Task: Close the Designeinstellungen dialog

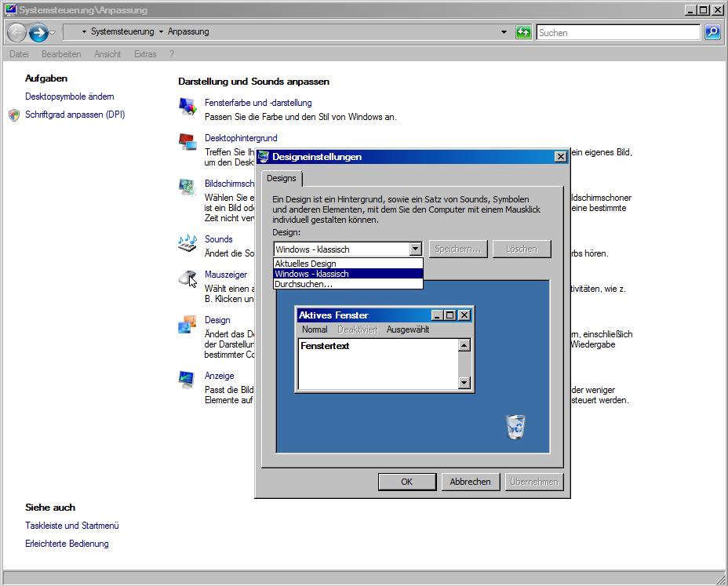Action: click(x=561, y=157)
